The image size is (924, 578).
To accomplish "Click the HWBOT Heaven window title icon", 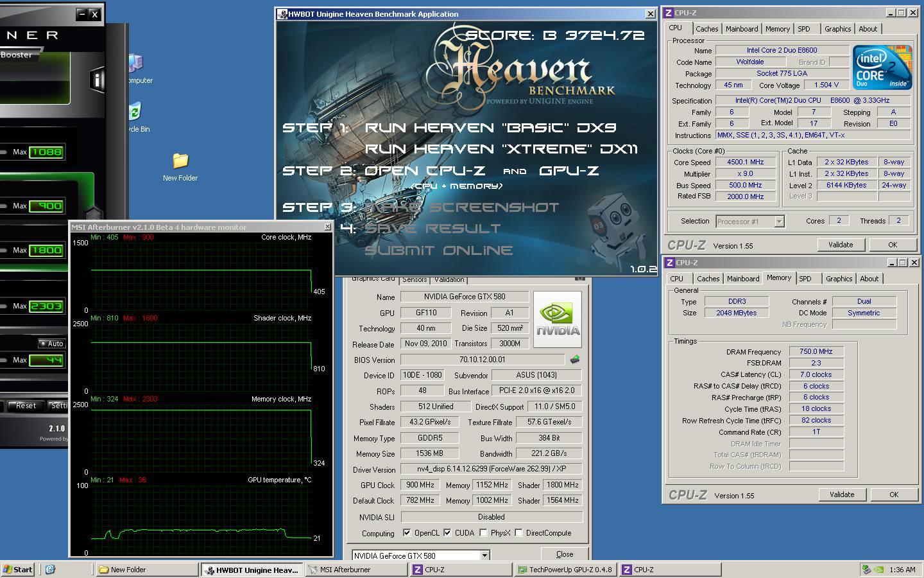I will [282, 13].
